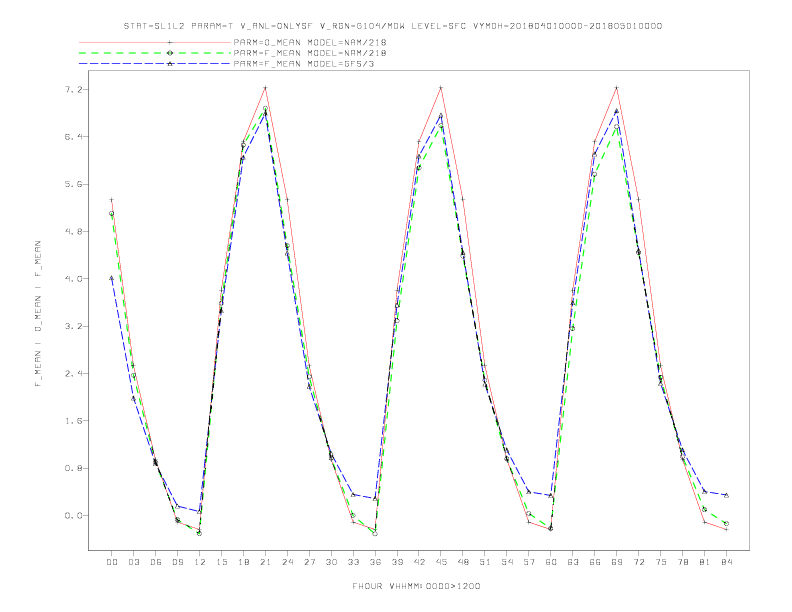
Task: Click x-axis tick label 12
Action: pyautogui.click(x=200, y=562)
